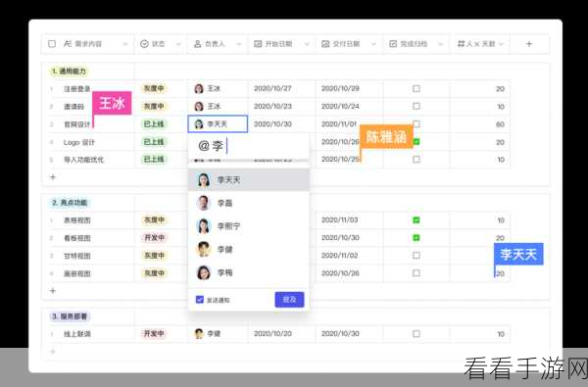The height and width of the screenshot is (387, 588).
Task: Click the calendar icon in 开始日期 header
Action: (x=258, y=44)
